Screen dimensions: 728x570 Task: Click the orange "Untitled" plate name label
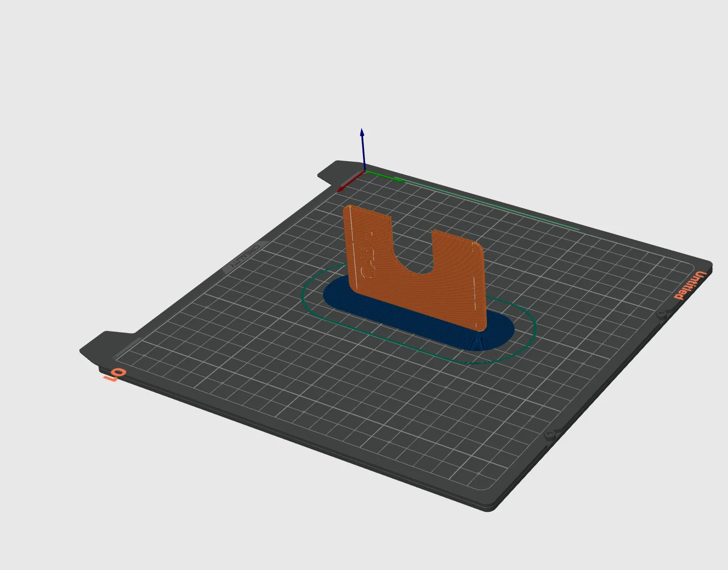[x=691, y=286]
